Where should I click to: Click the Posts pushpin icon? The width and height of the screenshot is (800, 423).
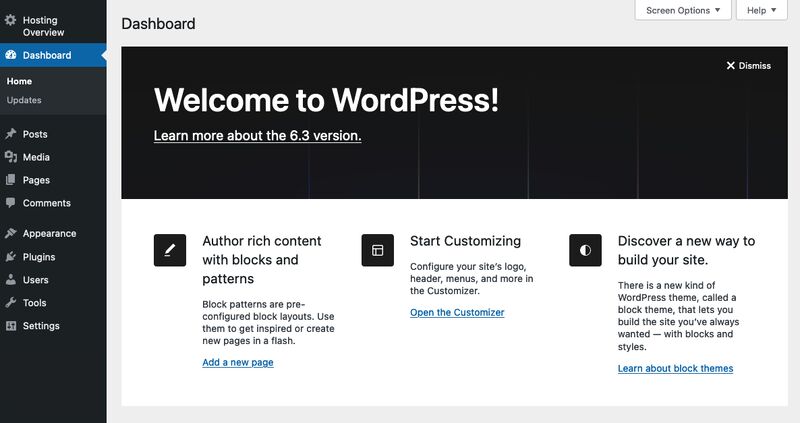[x=10, y=134]
